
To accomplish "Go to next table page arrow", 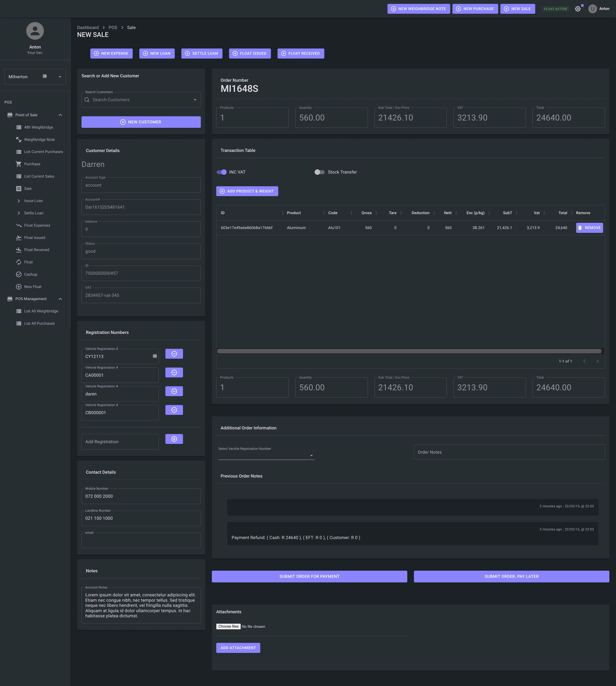I will coord(597,361).
